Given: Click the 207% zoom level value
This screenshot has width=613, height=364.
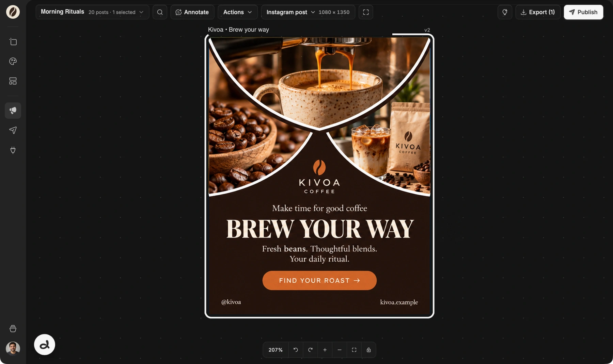Looking at the screenshot, I should [276, 350].
